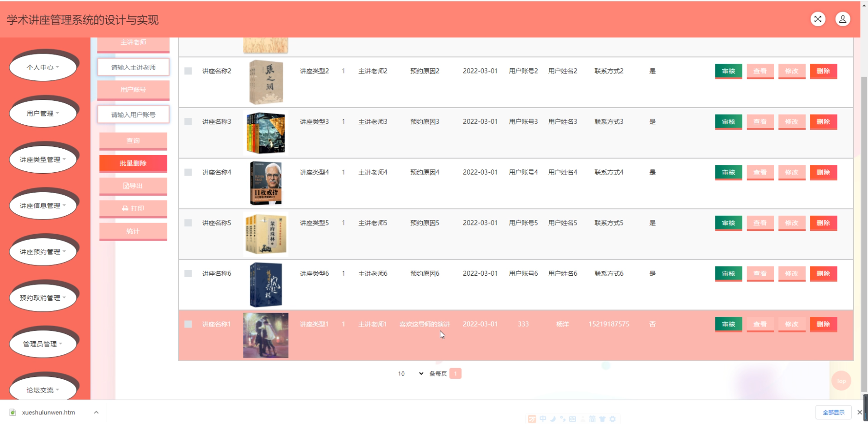Click the xueshulunwen.htm file icon
This screenshot has width=868, height=424.
12,412
